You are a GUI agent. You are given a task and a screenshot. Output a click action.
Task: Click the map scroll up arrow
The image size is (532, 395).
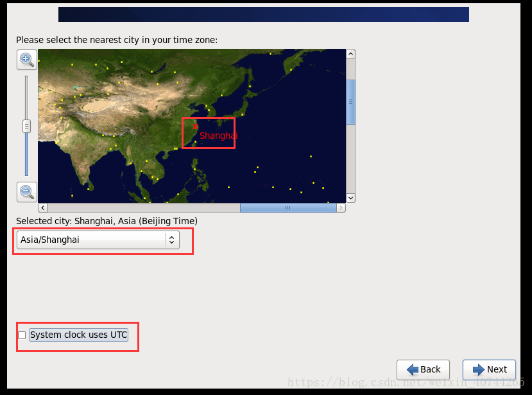[351, 54]
